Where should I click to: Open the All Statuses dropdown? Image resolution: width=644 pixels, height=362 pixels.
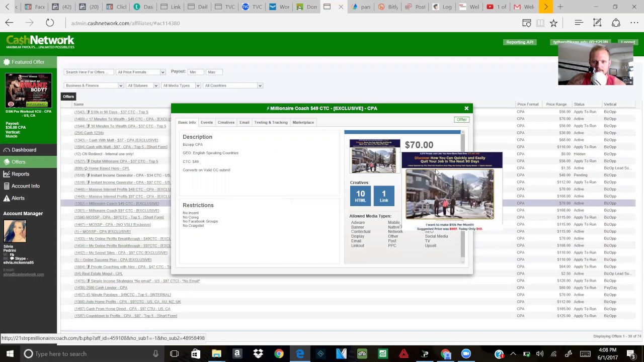click(142, 85)
